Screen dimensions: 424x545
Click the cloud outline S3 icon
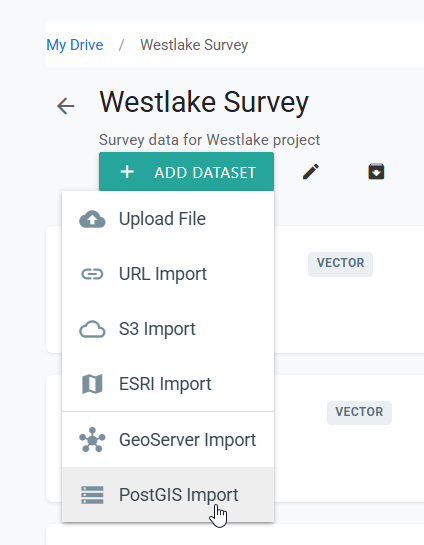pyautogui.click(x=92, y=329)
